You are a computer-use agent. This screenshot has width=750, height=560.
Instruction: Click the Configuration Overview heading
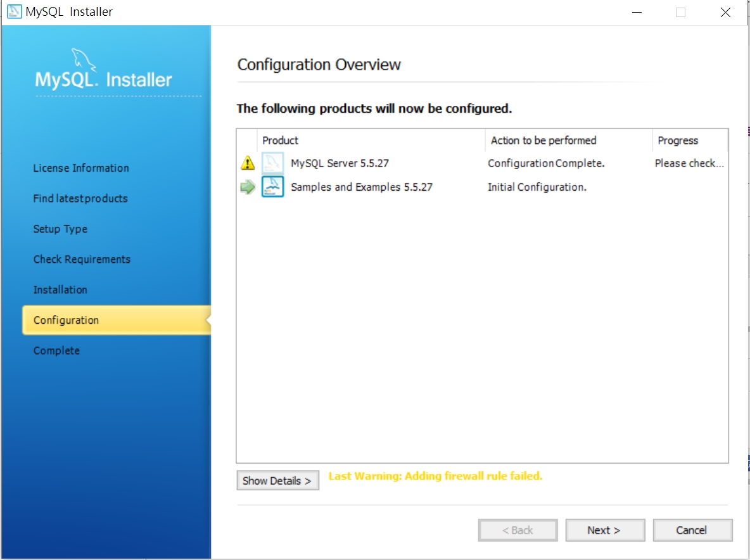click(319, 65)
